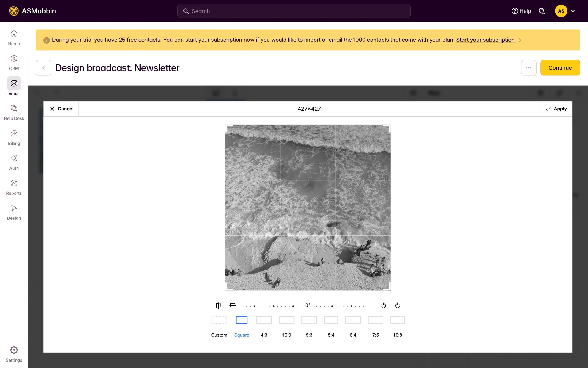Apply the image crop

[x=556, y=109]
